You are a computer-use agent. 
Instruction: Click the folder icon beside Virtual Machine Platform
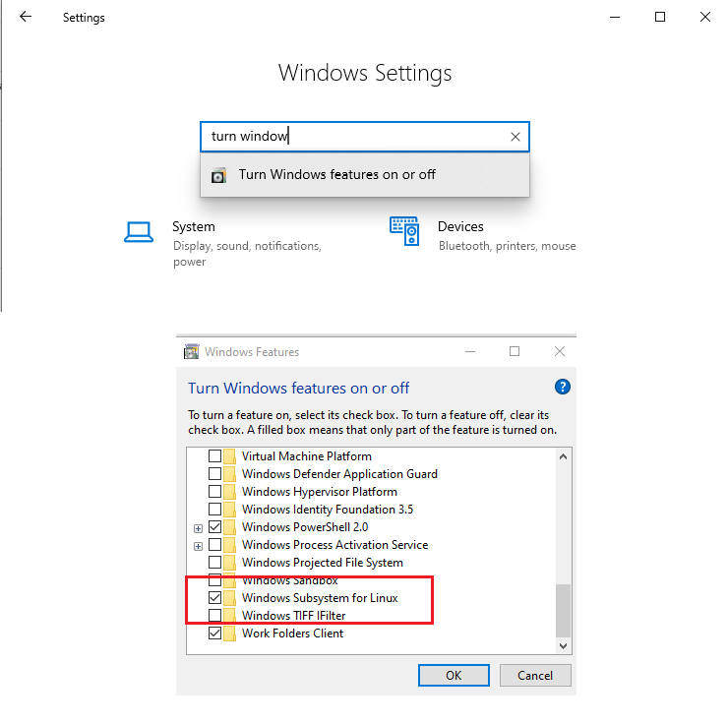coord(229,456)
